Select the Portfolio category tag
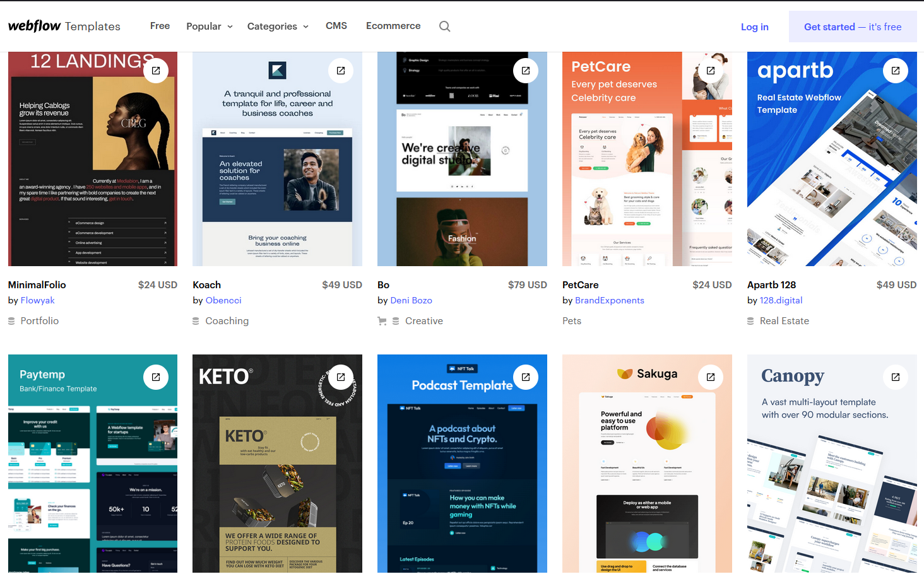This screenshot has width=924, height=579. coord(40,321)
